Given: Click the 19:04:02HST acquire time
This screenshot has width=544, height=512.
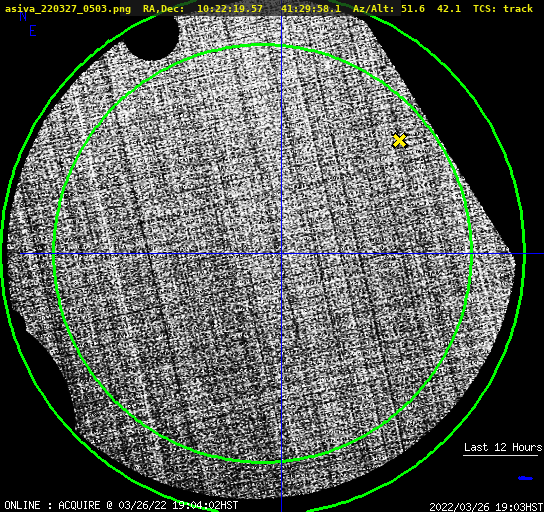Looking at the screenshot, I should pyautogui.click(x=205, y=505).
